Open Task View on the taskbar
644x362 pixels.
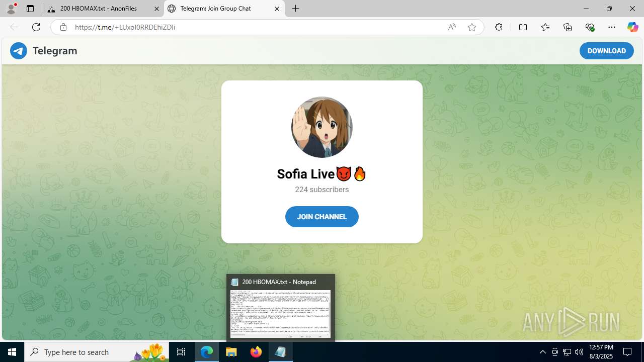click(x=181, y=352)
